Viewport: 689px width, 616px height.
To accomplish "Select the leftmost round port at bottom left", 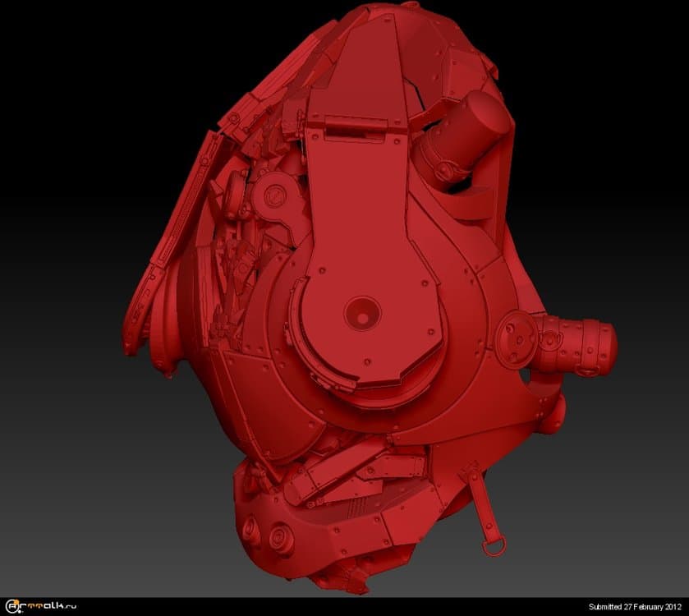I will [x=252, y=532].
